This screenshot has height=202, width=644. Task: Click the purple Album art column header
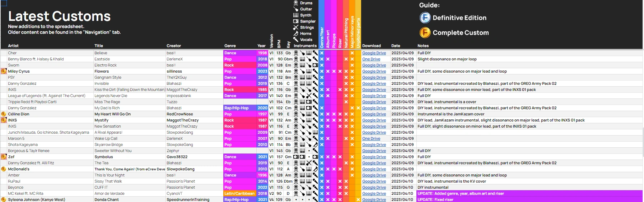click(328, 24)
